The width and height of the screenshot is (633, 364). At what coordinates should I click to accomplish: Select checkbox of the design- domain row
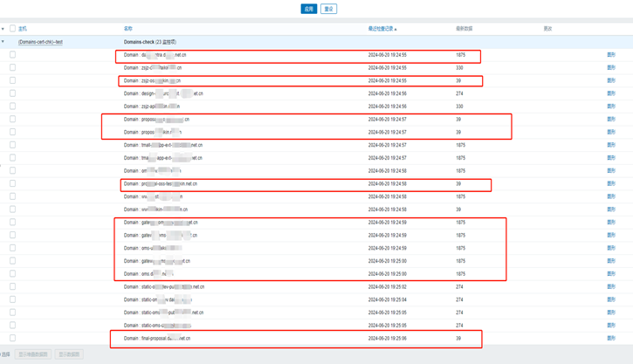(12, 93)
